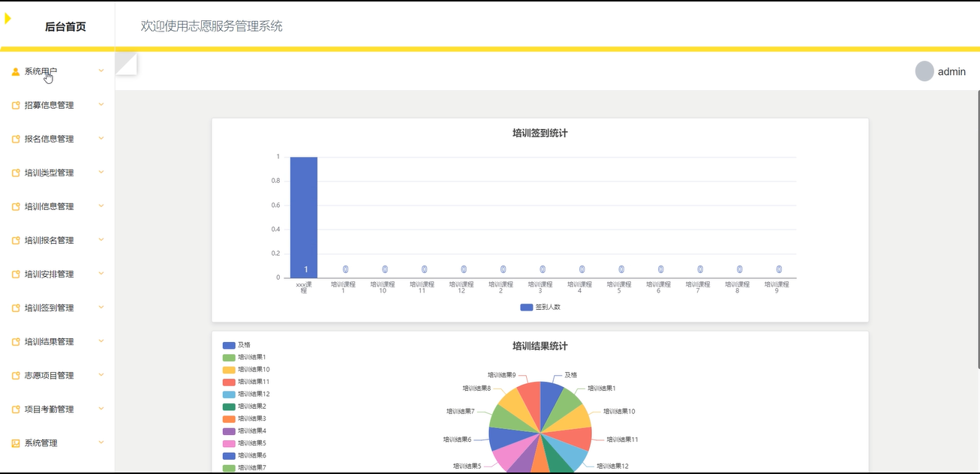Hide 培训结果10 via its legend entry
The width and height of the screenshot is (980, 474).
[246, 370]
